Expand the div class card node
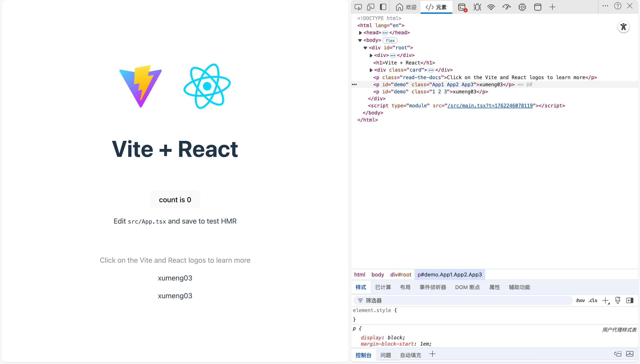640x364 pixels. (371, 70)
